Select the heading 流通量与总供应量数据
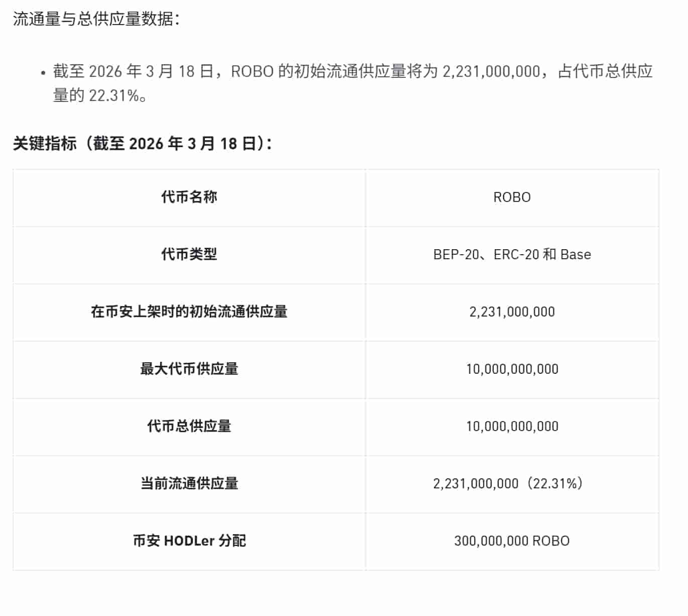Screen dimensions: 688x616 pyautogui.click(x=96, y=19)
